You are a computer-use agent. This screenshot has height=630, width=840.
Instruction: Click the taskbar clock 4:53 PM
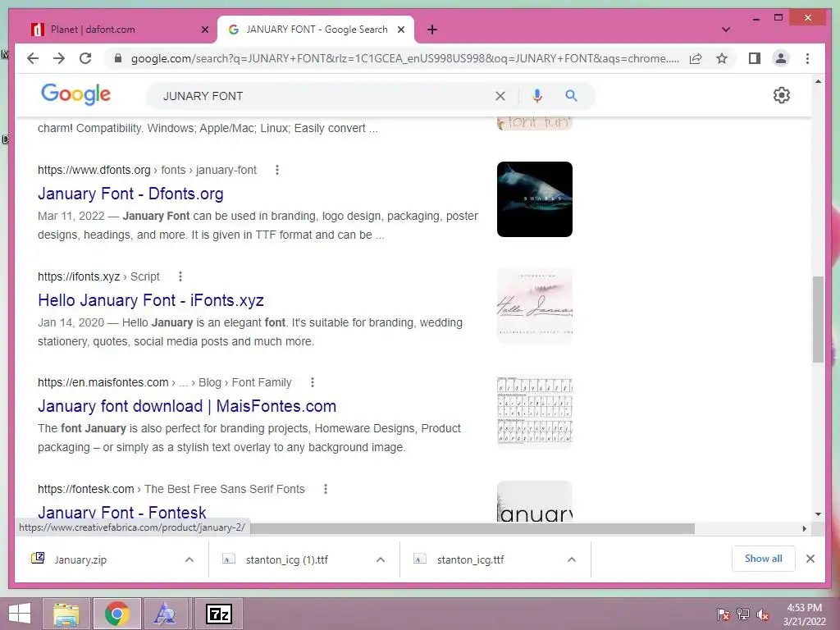point(804,608)
